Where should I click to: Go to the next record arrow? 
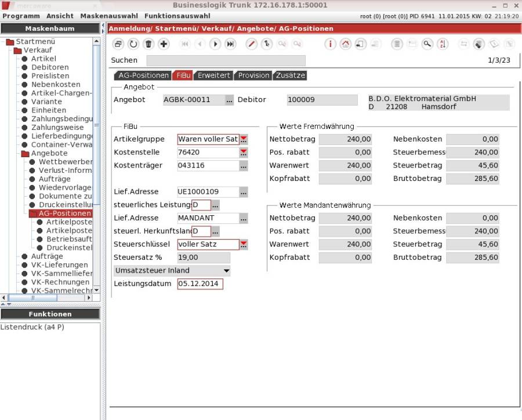pyautogui.click(x=215, y=44)
